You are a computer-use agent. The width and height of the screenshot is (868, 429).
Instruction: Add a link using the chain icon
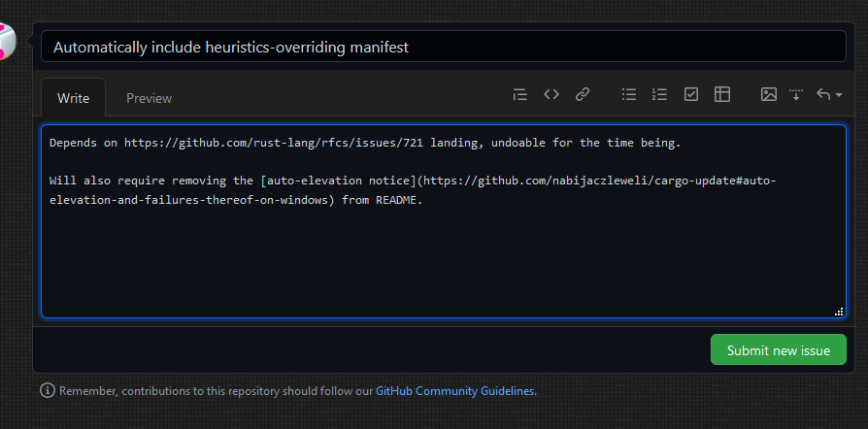click(x=583, y=94)
